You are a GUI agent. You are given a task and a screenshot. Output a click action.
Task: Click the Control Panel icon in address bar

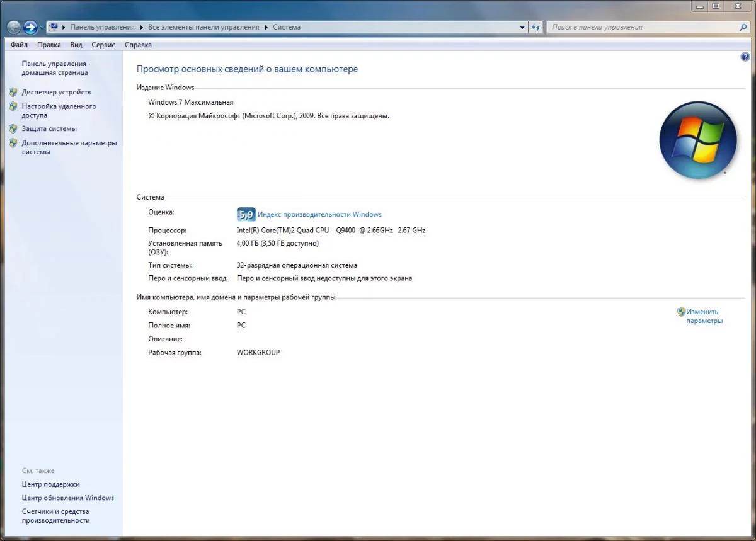click(x=54, y=27)
